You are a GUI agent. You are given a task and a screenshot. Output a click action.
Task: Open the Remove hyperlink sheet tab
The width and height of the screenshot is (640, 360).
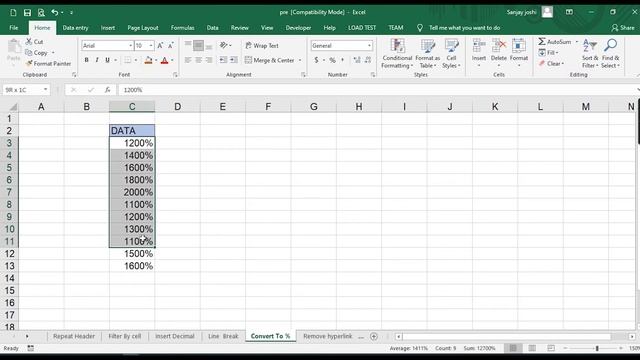pos(327,336)
